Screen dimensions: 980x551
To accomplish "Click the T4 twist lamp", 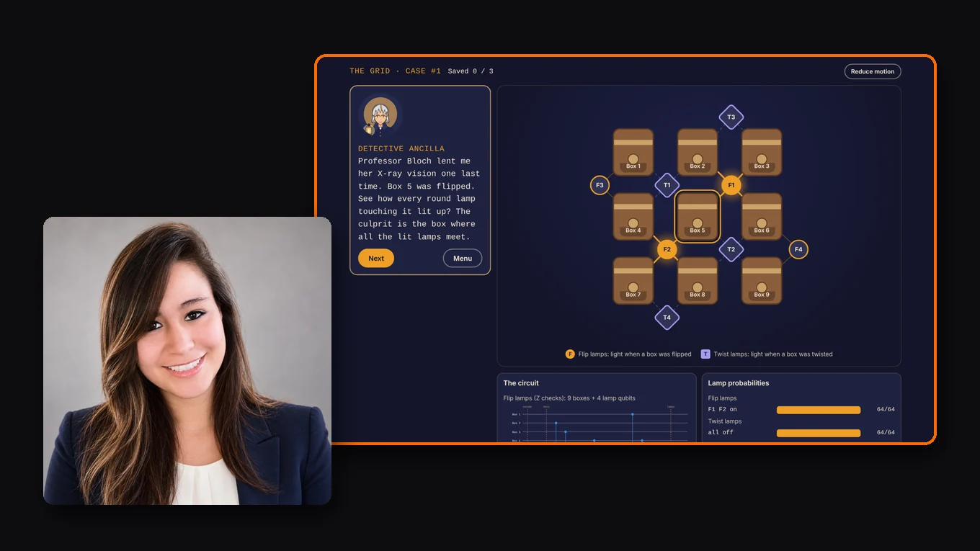I will (x=667, y=317).
